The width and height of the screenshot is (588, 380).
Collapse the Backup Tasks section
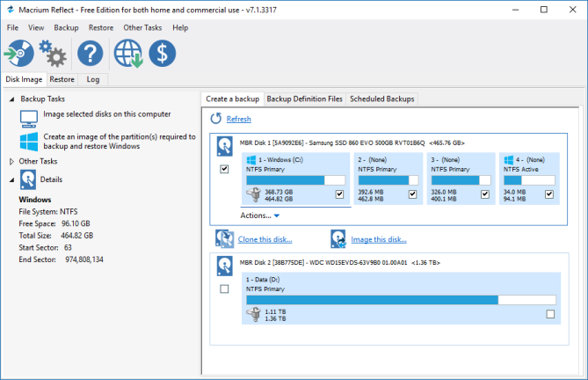pos(11,99)
